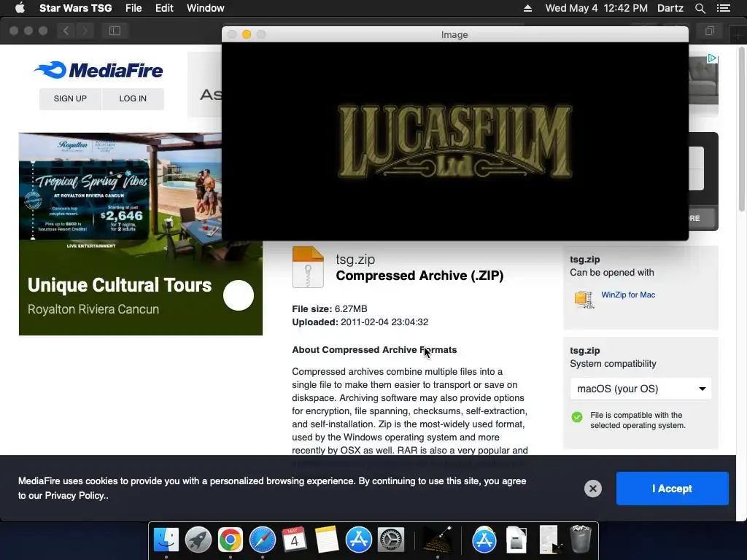Click the page vertical scrollbar
The image size is (747, 560).
point(741,128)
